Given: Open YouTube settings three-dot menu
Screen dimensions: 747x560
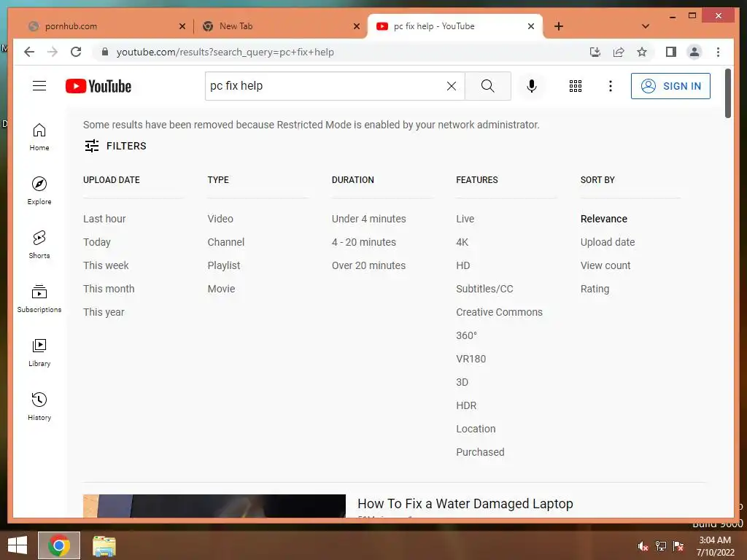Looking at the screenshot, I should (x=611, y=86).
